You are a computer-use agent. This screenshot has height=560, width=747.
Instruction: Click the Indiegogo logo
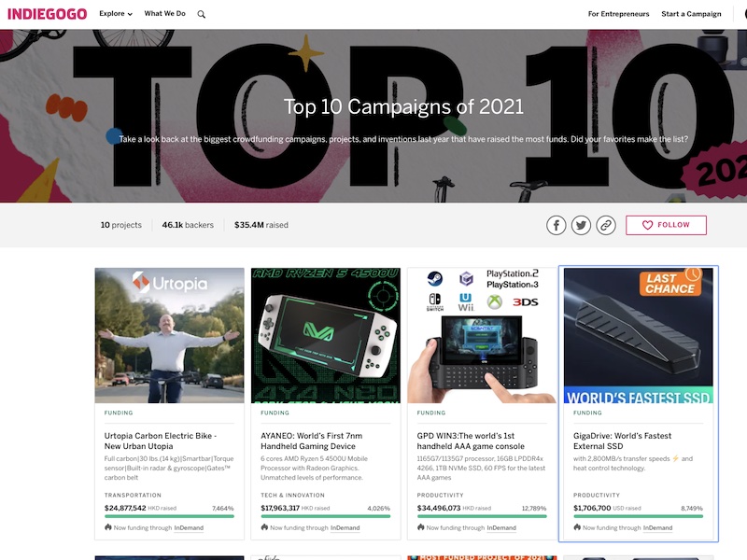pyautogui.click(x=48, y=14)
